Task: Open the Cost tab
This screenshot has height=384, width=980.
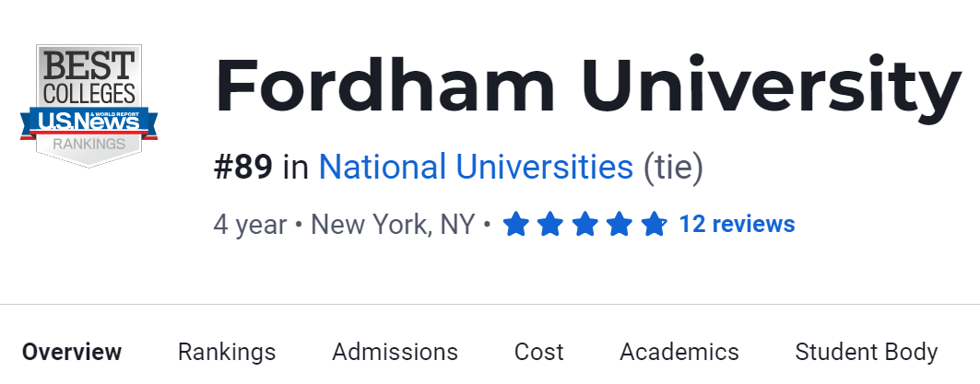Action: coord(539,352)
